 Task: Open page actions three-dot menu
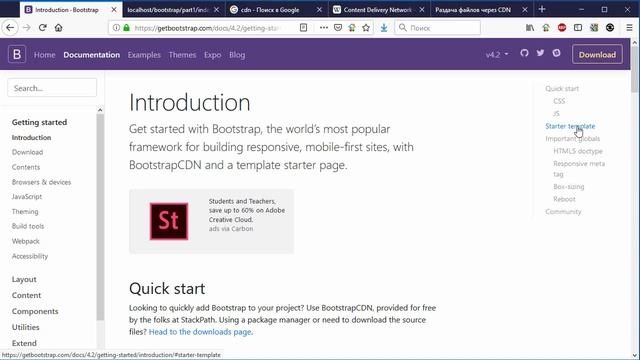[324, 28]
